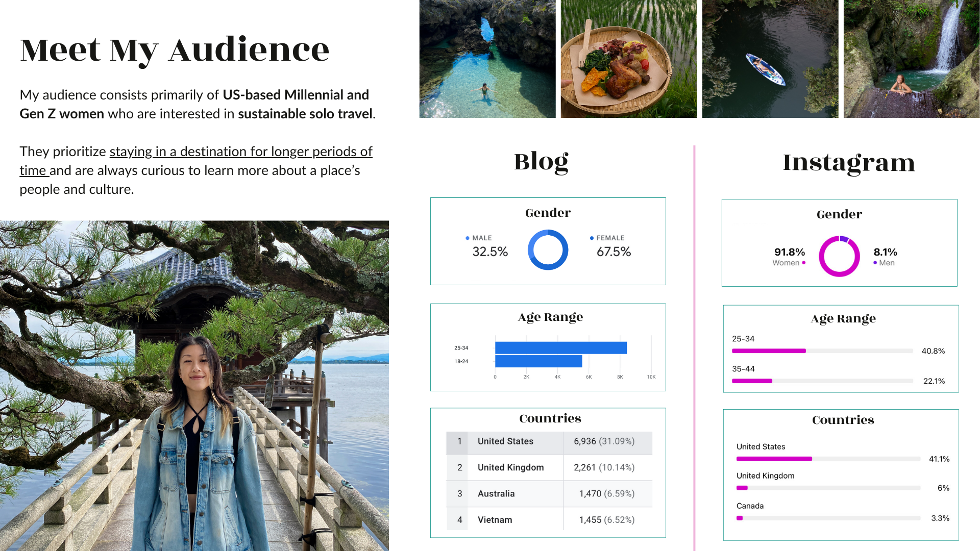This screenshot has width=980, height=551.
Task: Select the United Kingdom row in Blog countries
Action: [549, 468]
